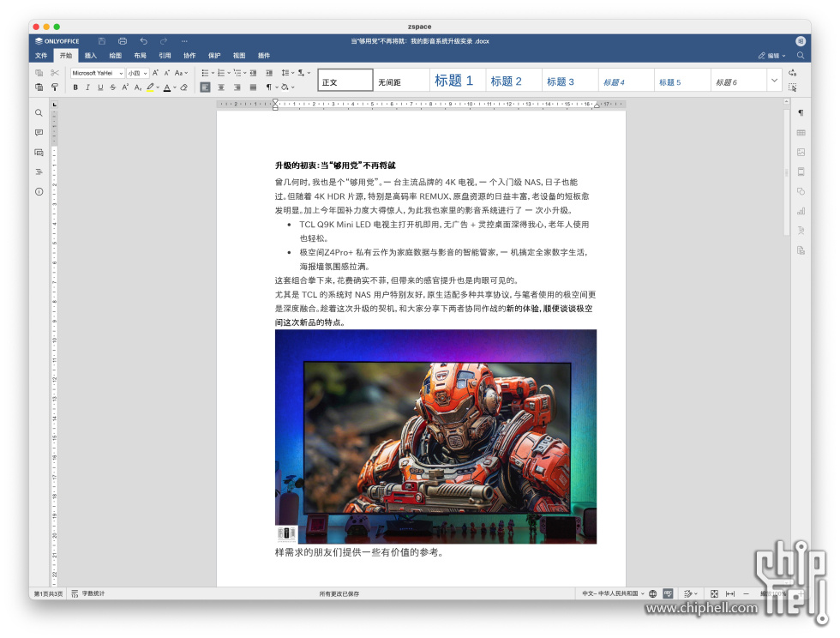Switch to the 引用 tab
The width and height of the screenshot is (840, 638).
coord(165,55)
